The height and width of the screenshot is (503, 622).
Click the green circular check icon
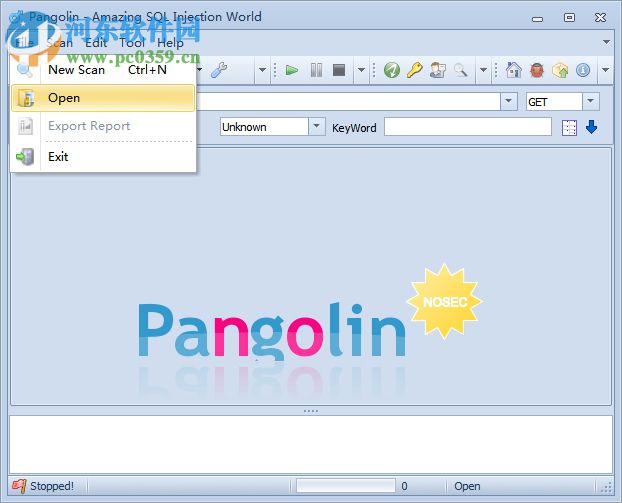click(392, 71)
